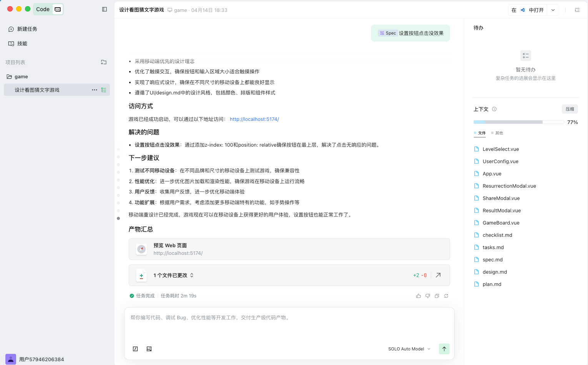
Task: Create new project folder icon
Action: coord(104,62)
